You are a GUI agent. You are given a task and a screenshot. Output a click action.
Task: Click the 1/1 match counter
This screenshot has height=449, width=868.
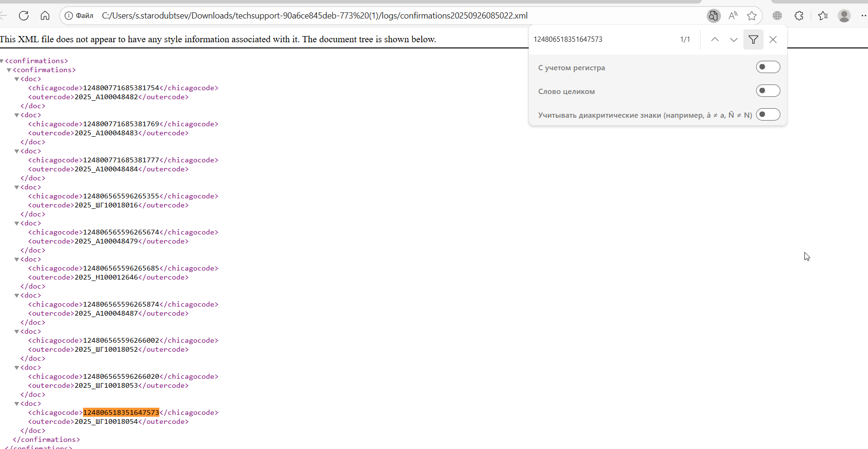click(685, 39)
